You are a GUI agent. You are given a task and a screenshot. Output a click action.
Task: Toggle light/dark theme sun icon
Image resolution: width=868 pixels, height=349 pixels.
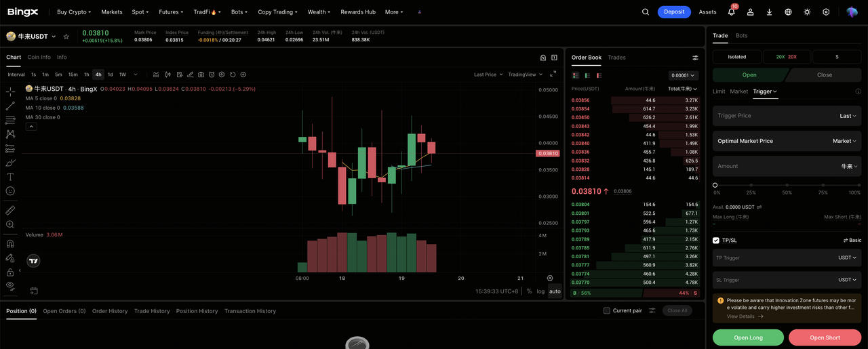pos(807,12)
